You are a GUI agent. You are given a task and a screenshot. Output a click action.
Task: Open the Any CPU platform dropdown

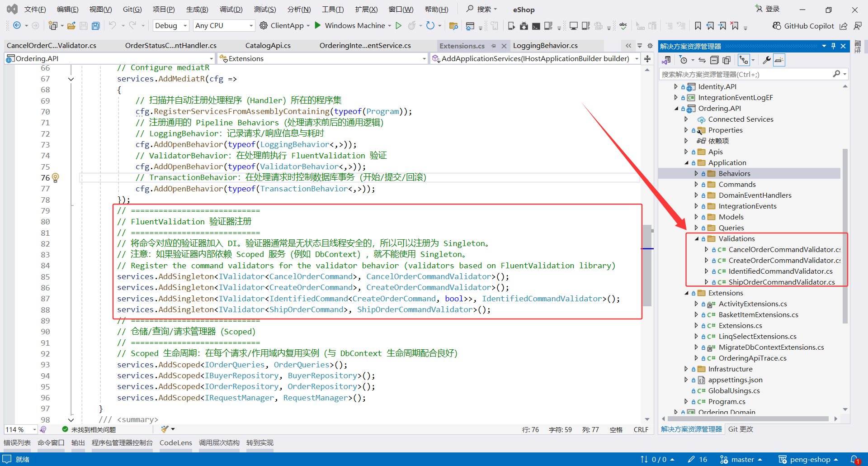click(x=224, y=26)
